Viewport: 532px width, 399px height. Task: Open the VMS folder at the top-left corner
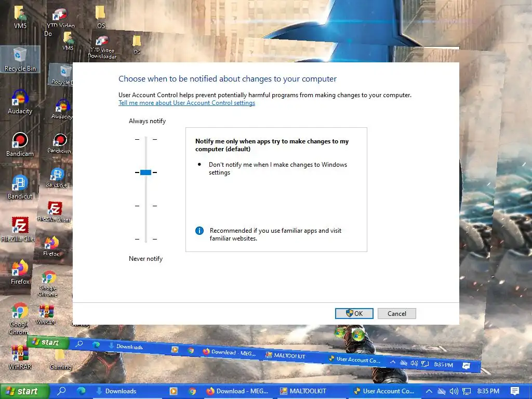tap(20, 17)
